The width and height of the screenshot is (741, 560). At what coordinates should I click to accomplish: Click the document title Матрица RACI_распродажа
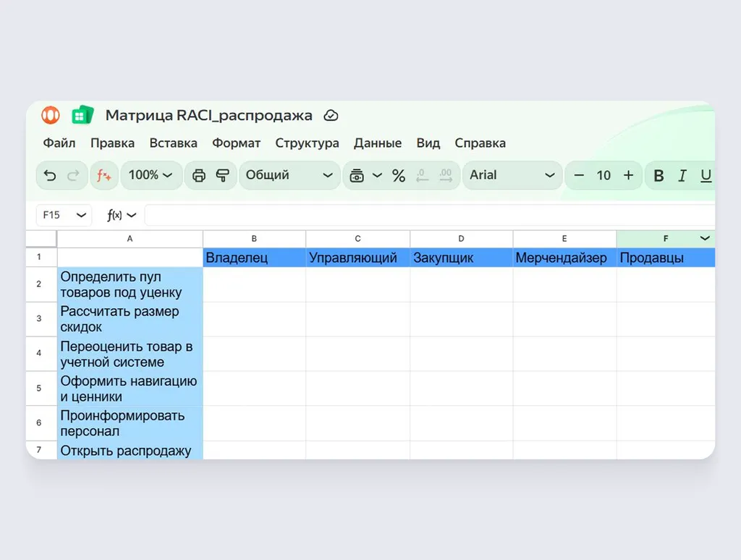click(x=209, y=115)
